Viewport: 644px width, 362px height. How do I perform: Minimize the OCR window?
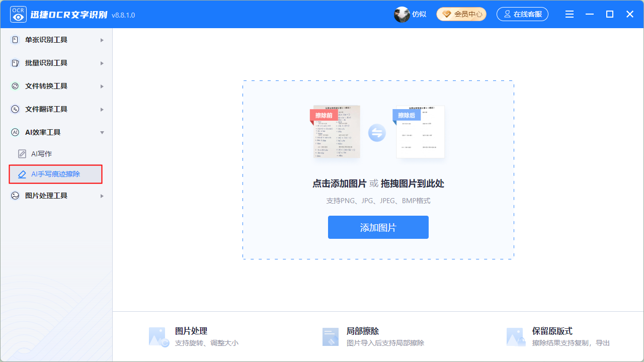tap(590, 14)
